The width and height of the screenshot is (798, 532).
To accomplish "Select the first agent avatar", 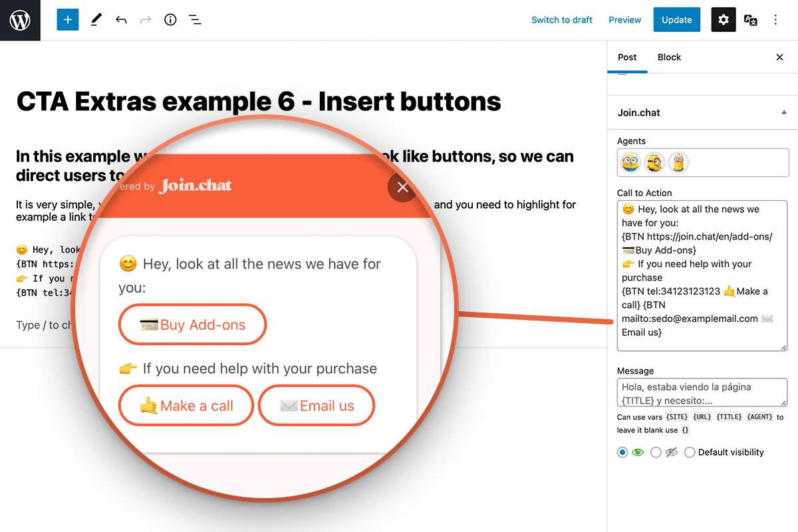I will tap(630, 162).
